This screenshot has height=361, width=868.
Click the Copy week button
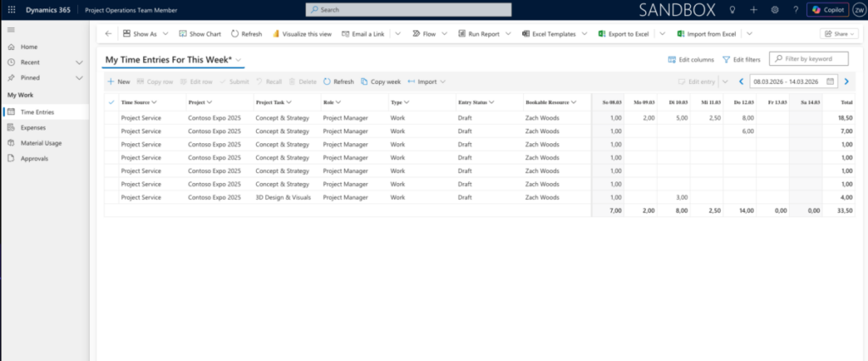[x=381, y=81]
